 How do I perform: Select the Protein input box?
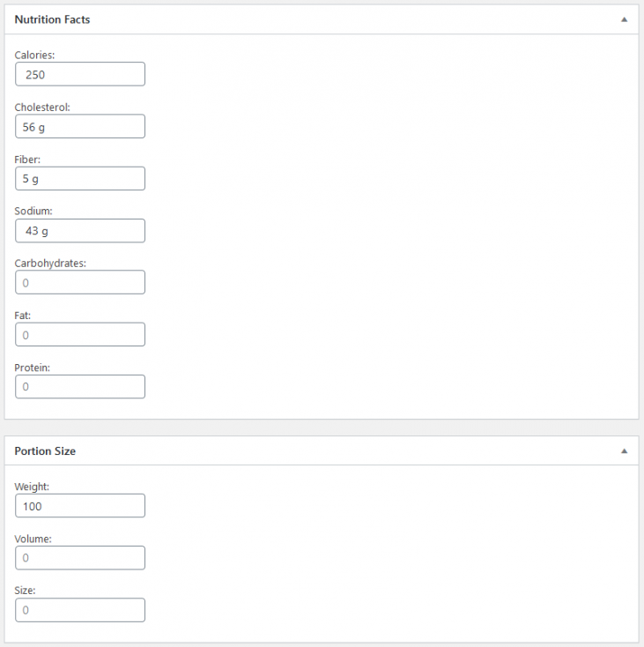(x=80, y=387)
